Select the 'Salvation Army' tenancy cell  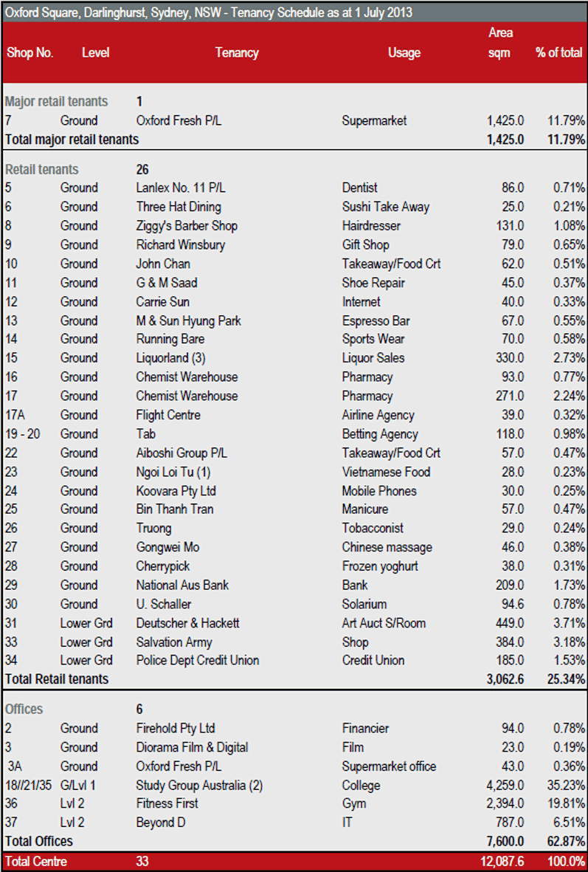coord(174,642)
